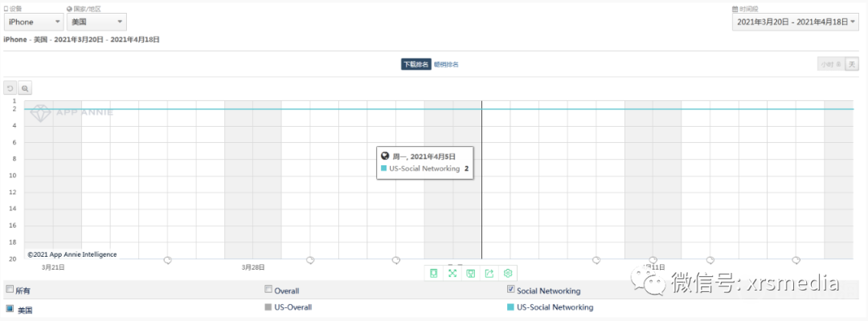Click the event marker near 3月28日 label

310,260
